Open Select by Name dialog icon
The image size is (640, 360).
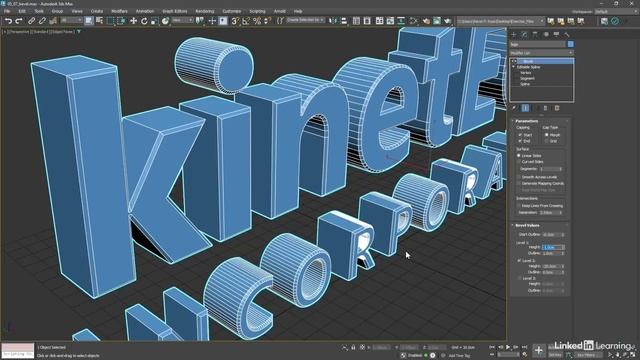tap(99, 21)
